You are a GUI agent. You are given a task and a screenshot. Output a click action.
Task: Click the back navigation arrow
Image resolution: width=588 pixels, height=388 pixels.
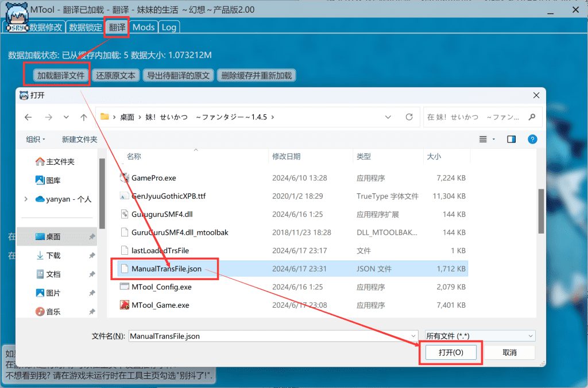29,117
